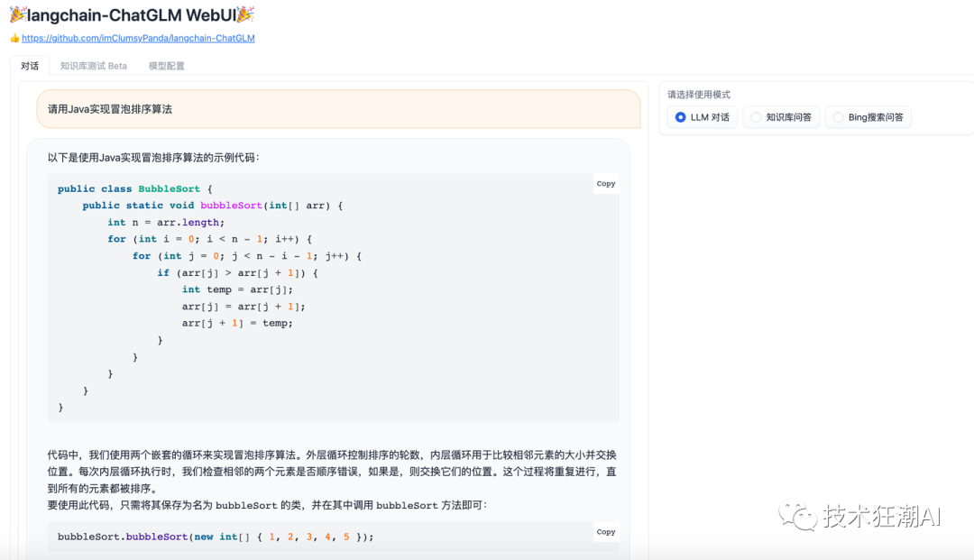The width and height of the screenshot is (974, 560).
Task: Select the LLM 对话 mode
Action: pyautogui.click(x=702, y=117)
